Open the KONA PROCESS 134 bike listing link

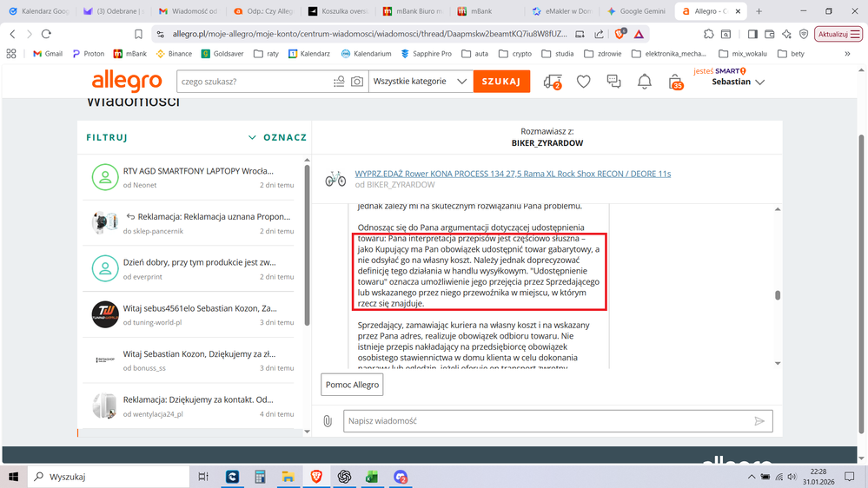[513, 174]
